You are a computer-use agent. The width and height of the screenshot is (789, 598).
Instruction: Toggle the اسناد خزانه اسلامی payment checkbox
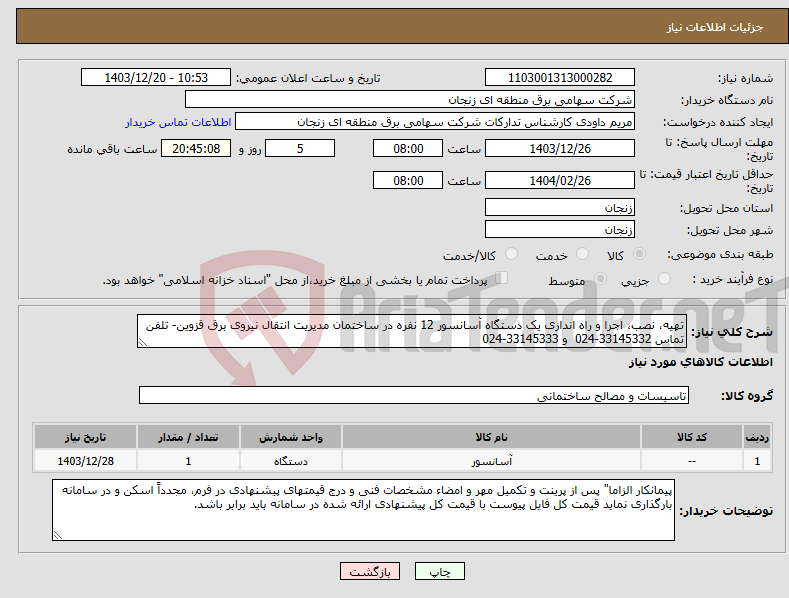tap(502, 278)
